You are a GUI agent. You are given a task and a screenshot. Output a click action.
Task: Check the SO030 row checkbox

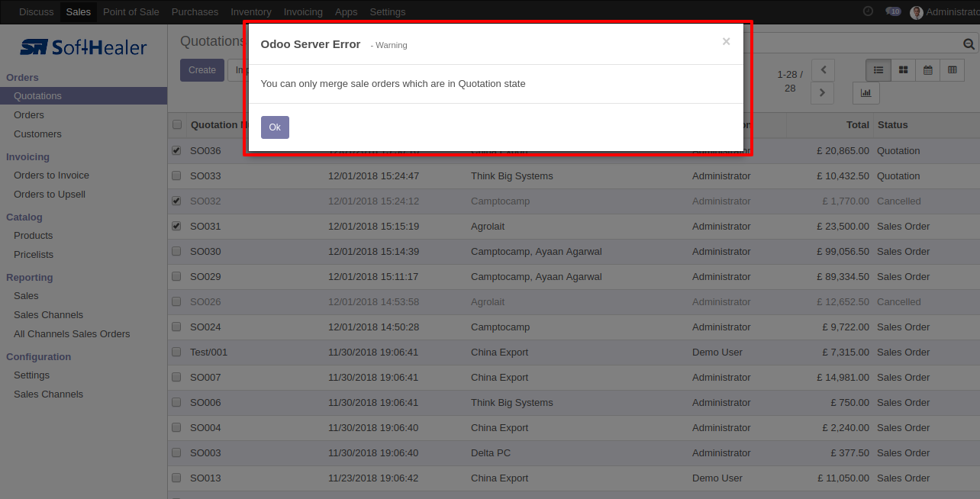[x=176, y=251]
